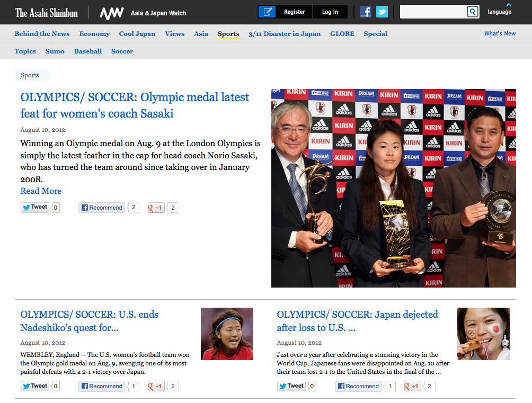Click the search magnifier icon
The image size is (532, 403).
472,12
